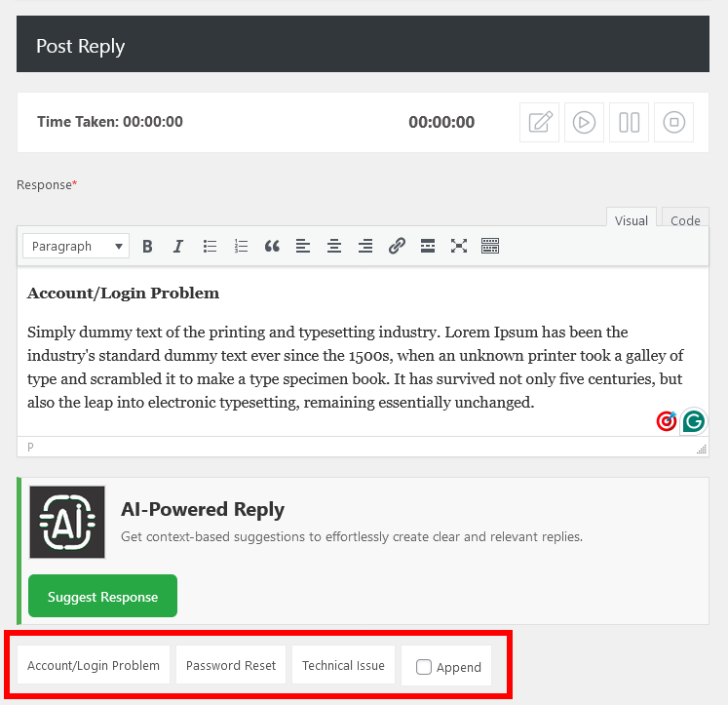Insert a bulleted list
The image size is (728, 705).
[x=210, y=247]
